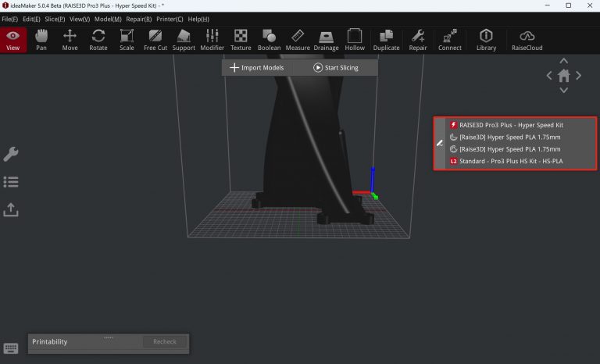Click the Import Models button
This screenshot has height=364, width=600.
[256, 68]
